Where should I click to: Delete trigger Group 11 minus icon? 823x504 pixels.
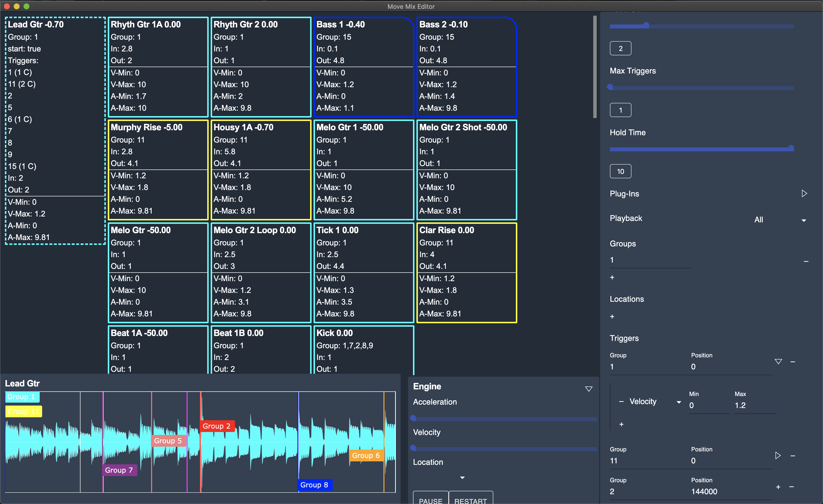click(792, 456)
